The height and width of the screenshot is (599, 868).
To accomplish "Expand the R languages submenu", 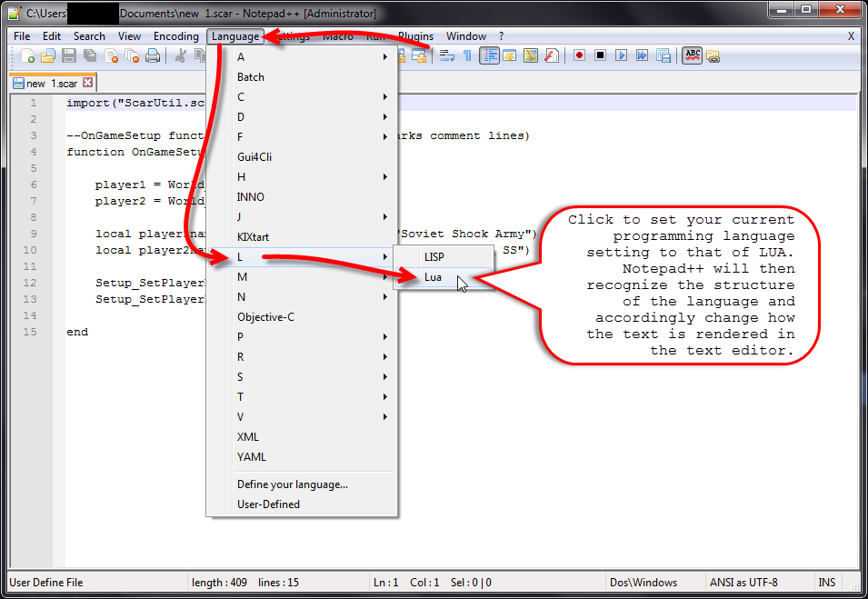I will (312, 356).
